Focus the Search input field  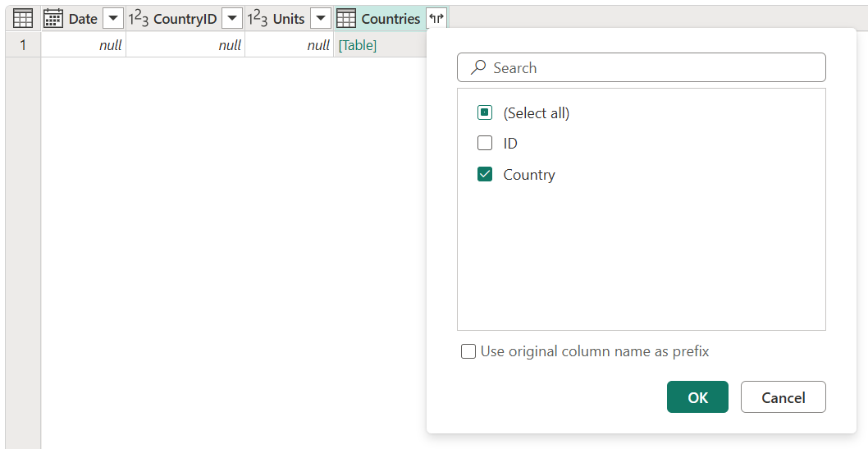coord(641,67)
